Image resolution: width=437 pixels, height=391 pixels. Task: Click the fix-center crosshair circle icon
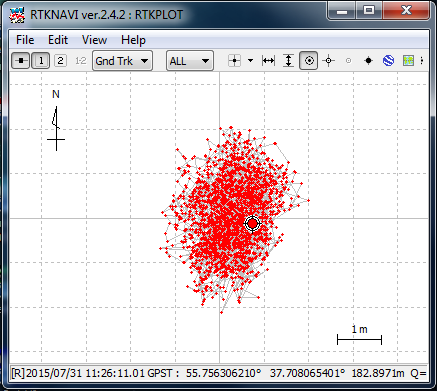coord(329,61)
